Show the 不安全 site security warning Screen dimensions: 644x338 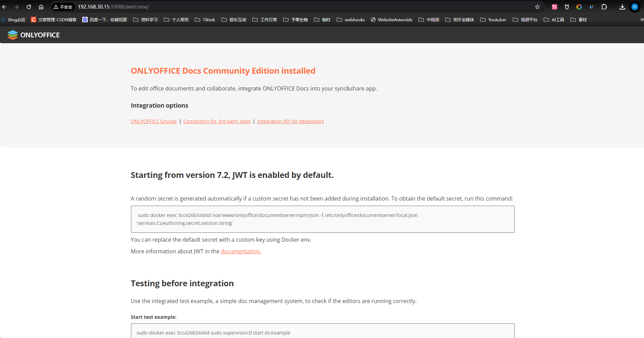(63, 7)
